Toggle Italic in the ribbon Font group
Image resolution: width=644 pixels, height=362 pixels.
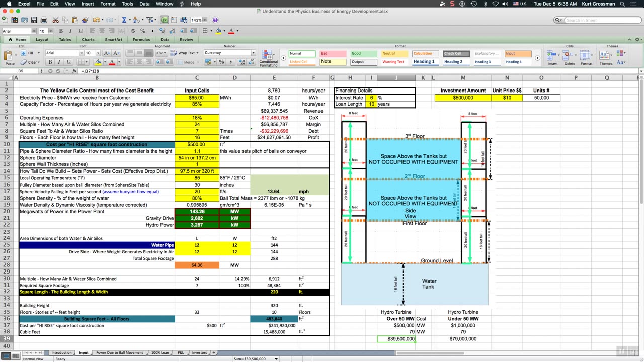59,62
